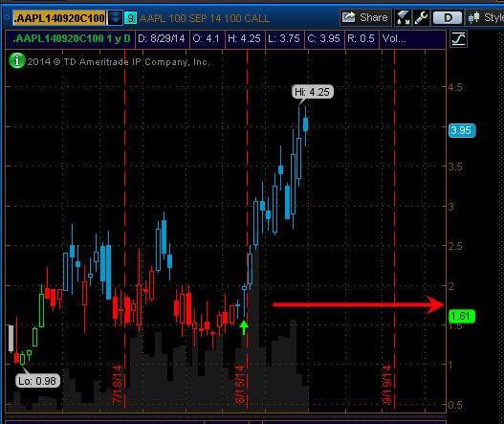
Task: Open the symbol dropdown arrow
Action: click(x=115, y=18)
